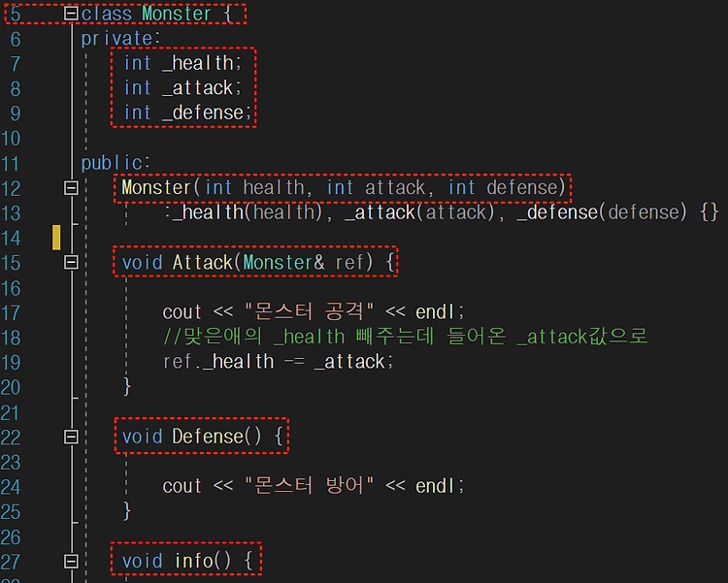Click 'class' keyword on line 5
The height and width of the screenshot is (583, 728).
pyautogui.click(x=107, y=14)
